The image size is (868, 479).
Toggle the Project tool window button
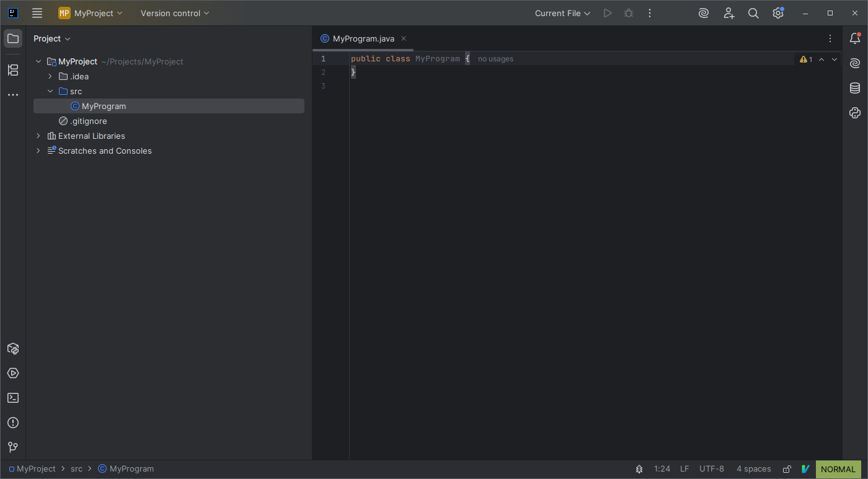click(13, 38)
